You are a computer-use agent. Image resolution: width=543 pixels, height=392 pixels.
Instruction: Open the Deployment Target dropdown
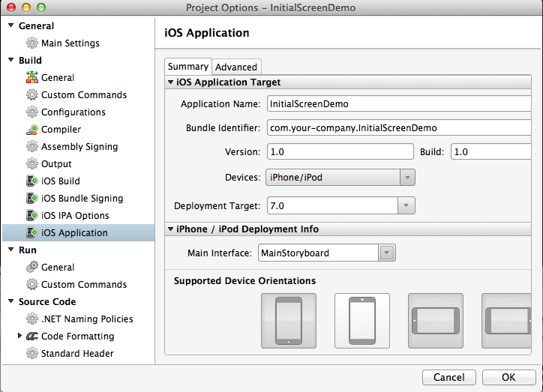coord(340,205)
